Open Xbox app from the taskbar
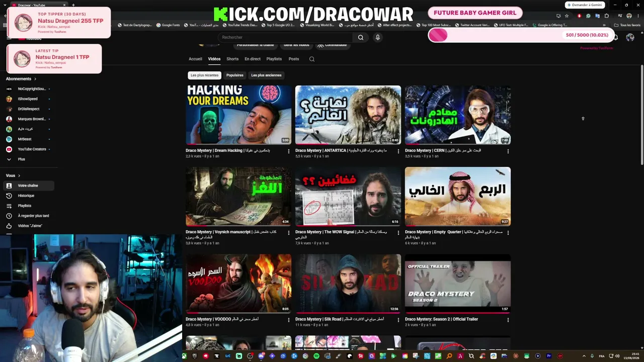Viewport: 644px width, 362px height. [x=184, y=356]
